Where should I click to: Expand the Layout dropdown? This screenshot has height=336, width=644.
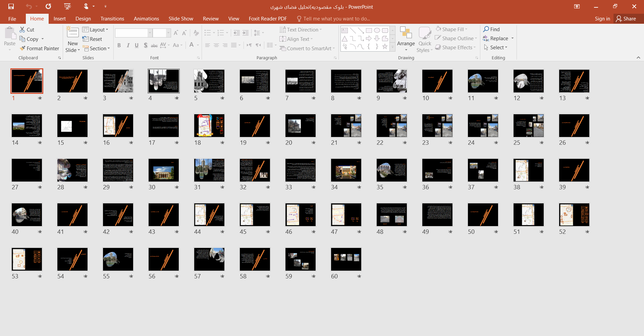(96, 30)
